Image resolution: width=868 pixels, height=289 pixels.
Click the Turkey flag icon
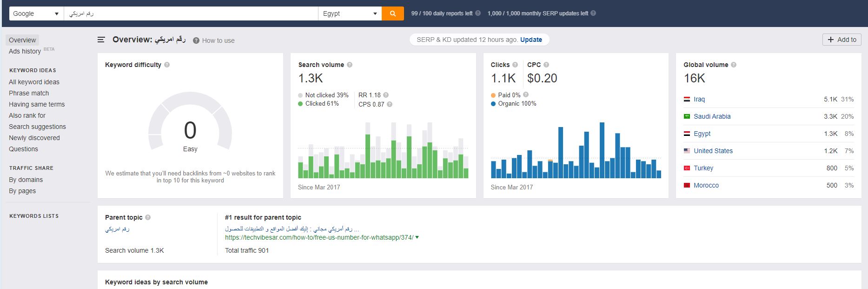(x=687, y=168)
